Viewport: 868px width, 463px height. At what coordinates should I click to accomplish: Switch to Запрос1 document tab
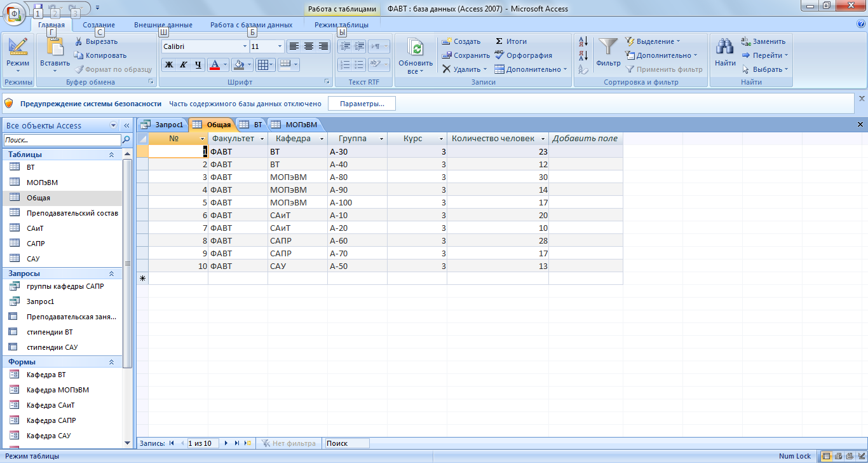[x=163, y=125]
